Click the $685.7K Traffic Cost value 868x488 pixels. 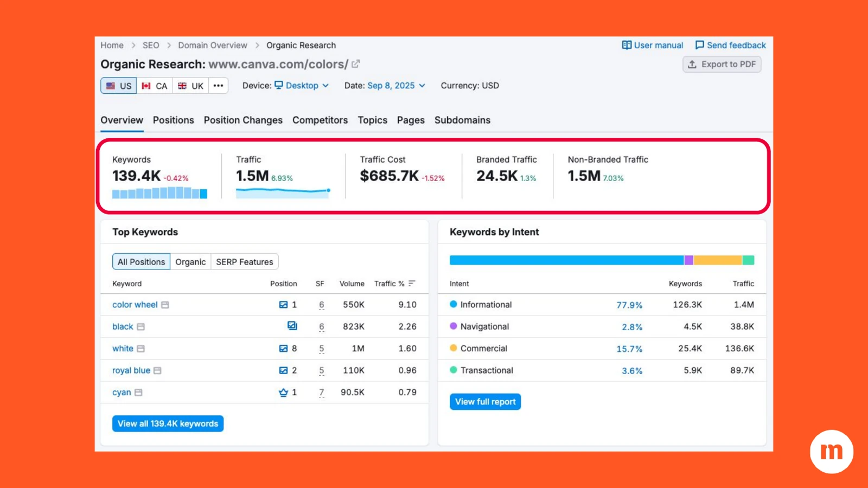coord(389,176)
